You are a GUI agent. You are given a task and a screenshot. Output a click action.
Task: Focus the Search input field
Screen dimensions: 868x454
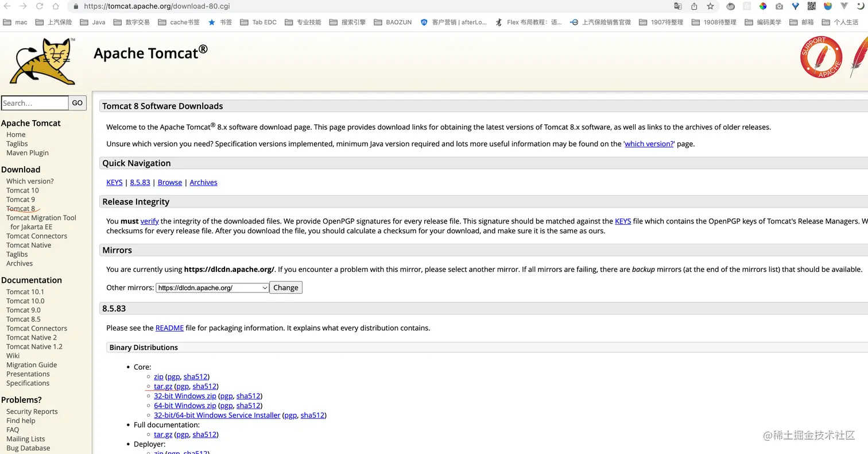(x=35, y=103)
